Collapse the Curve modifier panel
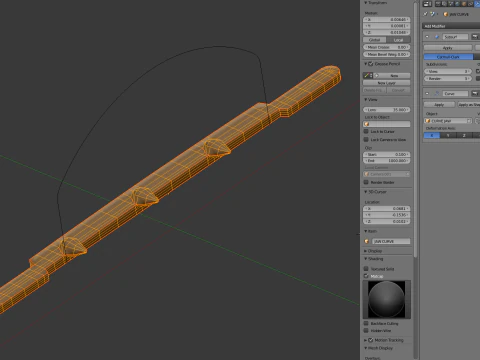Screen dimensions: 480x360 (x=428, y=94)
